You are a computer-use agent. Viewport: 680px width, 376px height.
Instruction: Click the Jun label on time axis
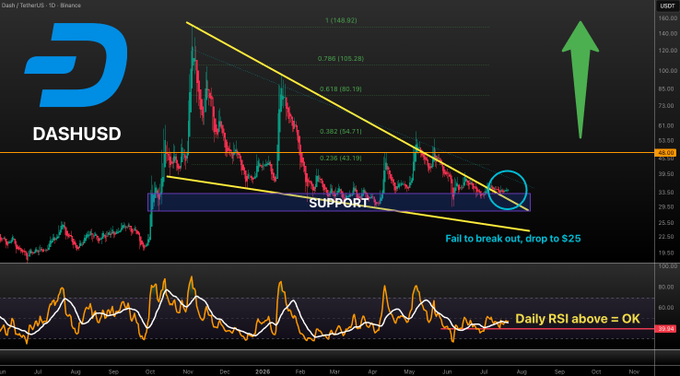click(x=447, y=372)
